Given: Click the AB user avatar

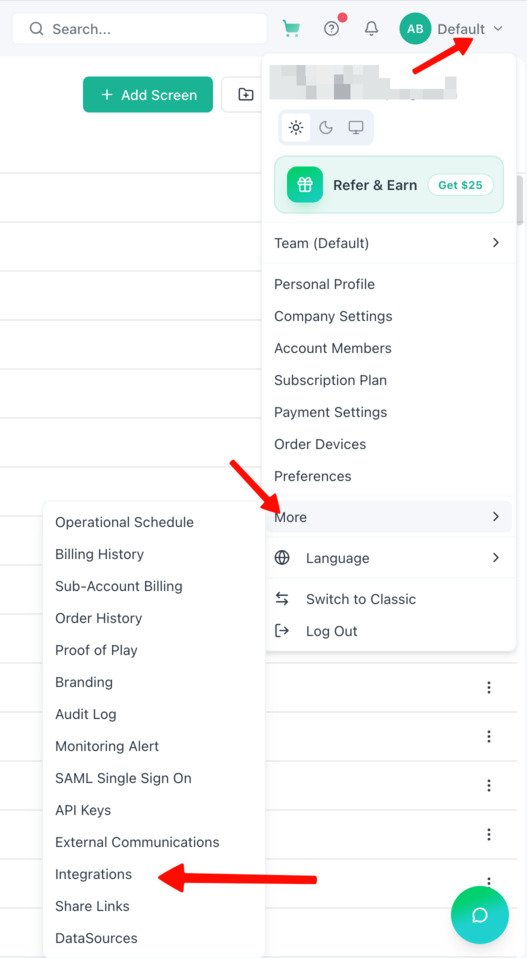Looking at the screenshot, I should 415,29.
